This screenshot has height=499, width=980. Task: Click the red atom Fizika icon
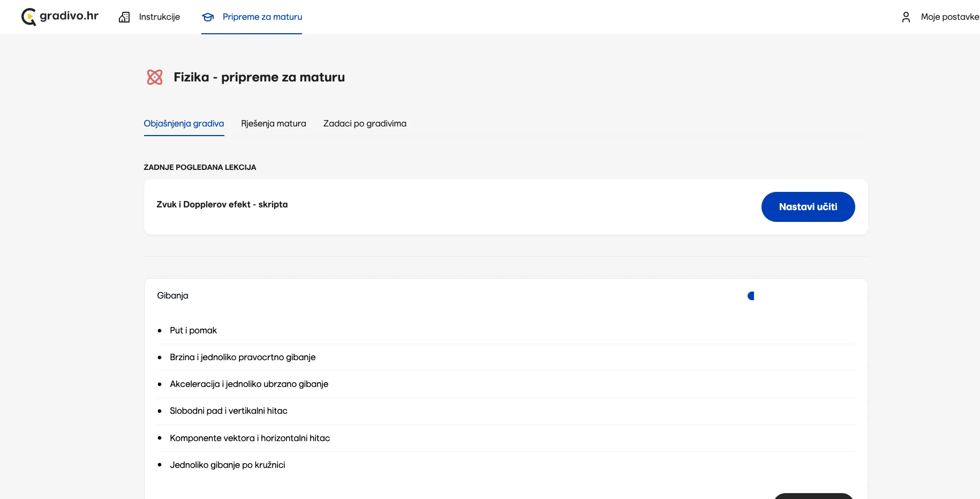click(x=155, y=77)
